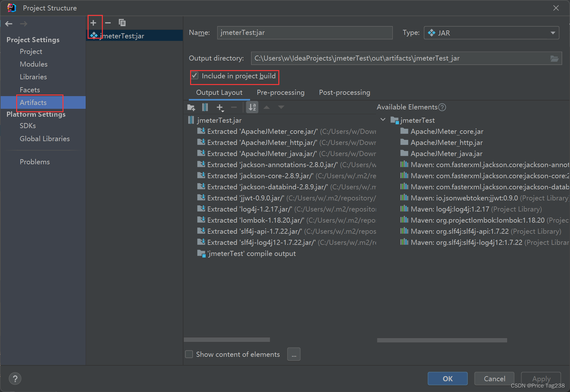
Task: Copy the jmeterTest:jar artifact
Action: coord(122,23)
